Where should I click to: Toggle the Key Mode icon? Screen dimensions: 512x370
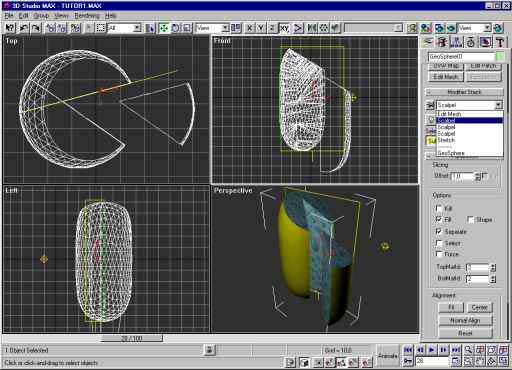coord(408,361)
